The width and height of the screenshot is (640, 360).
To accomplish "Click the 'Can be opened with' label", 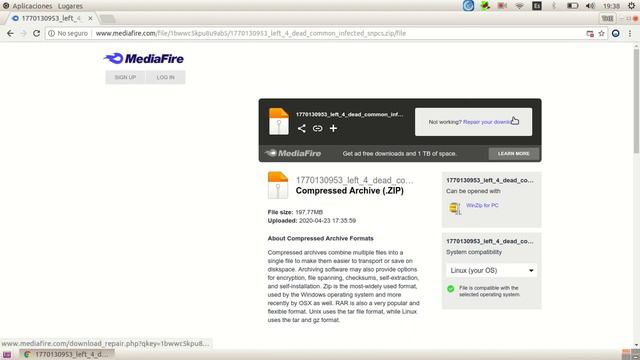I will point(473,191).
